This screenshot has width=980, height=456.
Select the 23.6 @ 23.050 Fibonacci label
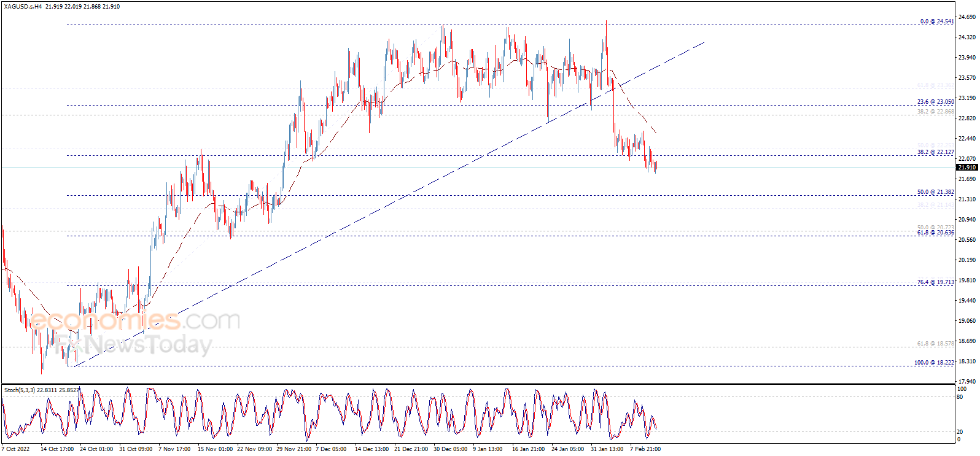pyautogui.click(x=936, y=102)
